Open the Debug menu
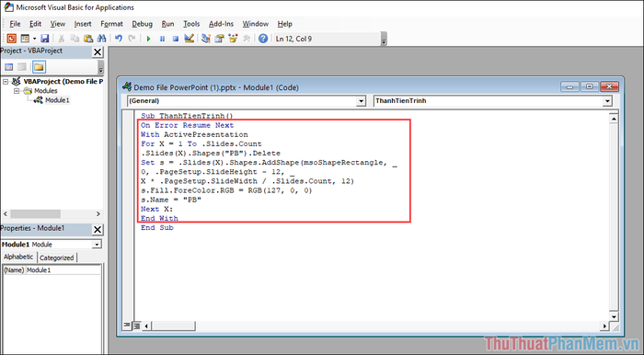Screen dimensions: 644x355 tap(142, 24)
